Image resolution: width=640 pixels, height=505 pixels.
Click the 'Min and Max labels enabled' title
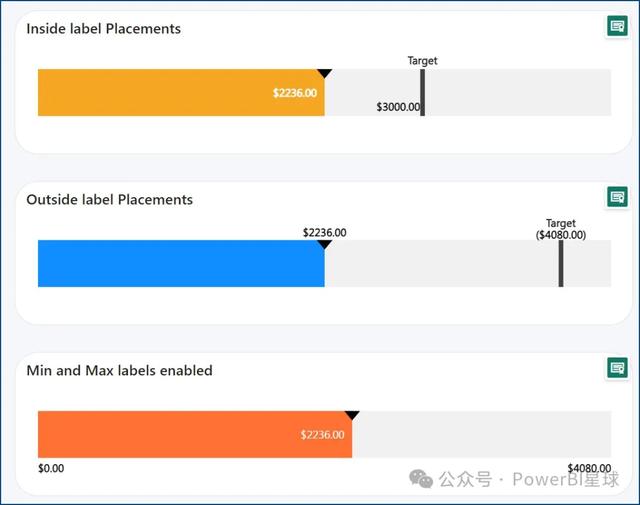(x=119, y=371)
